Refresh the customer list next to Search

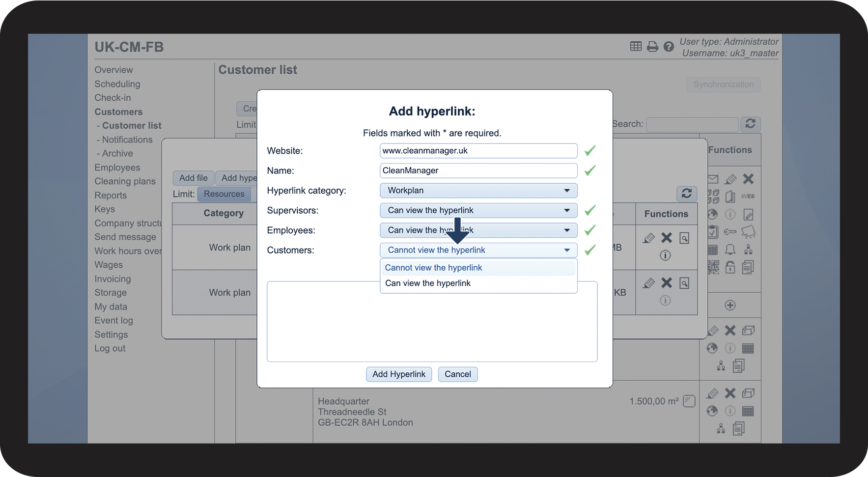[x=750, y=124]
